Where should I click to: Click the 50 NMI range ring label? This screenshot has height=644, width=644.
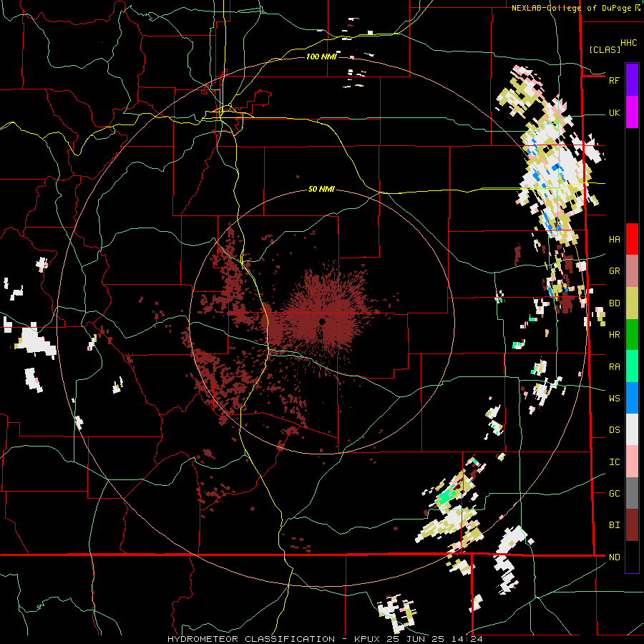[x=321, y=190]
